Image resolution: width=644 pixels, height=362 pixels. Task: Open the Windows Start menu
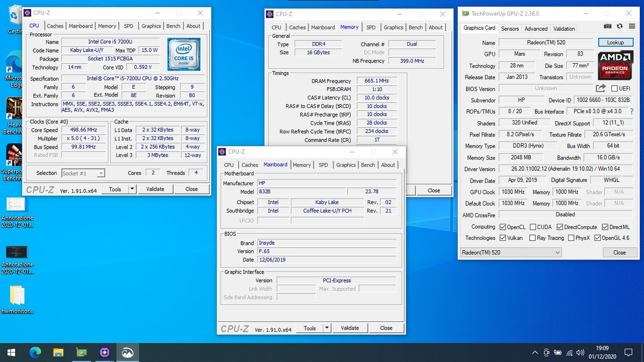(11, 352)
